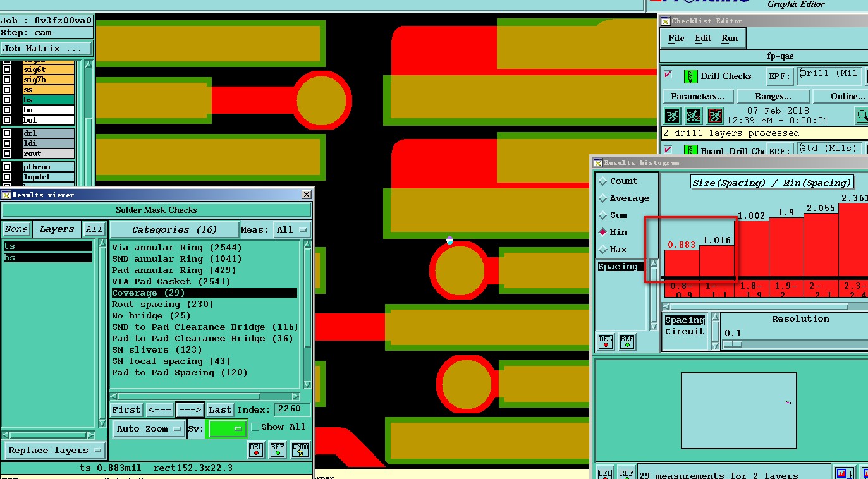Viewport: 868px width, 479px height.
Task: Click Categories (16) header button
Action: [174, 229]
